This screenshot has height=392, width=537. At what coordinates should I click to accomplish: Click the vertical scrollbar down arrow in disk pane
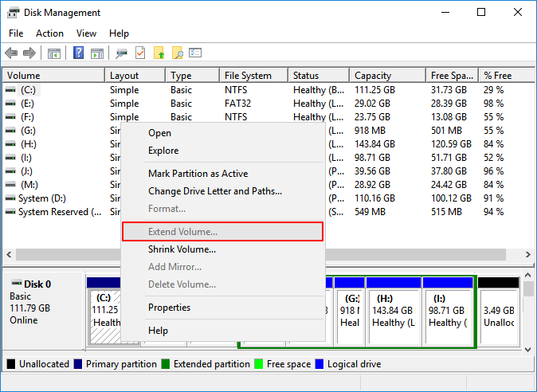(530, 347)
